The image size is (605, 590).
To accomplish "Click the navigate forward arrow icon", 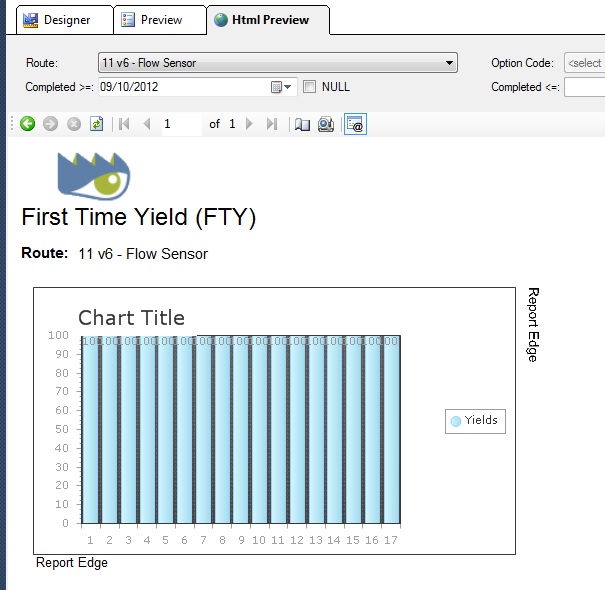I will tap(50, 124).
